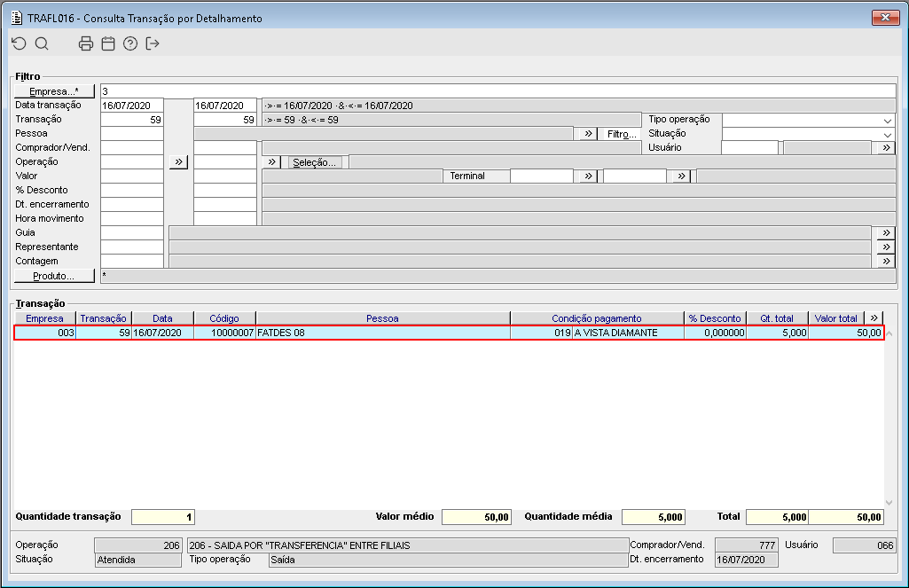909x588 pixels.
Task: Click the Filtro... button
Action: [621, 134]
